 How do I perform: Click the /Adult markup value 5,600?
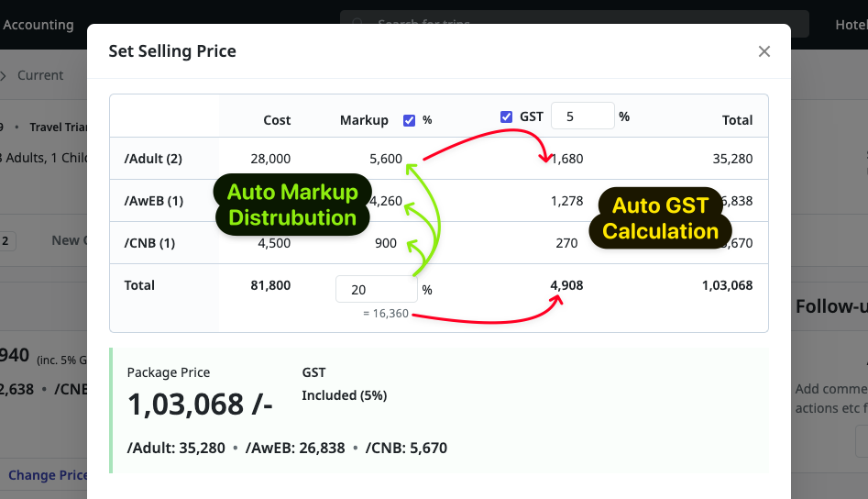(385, 159)
